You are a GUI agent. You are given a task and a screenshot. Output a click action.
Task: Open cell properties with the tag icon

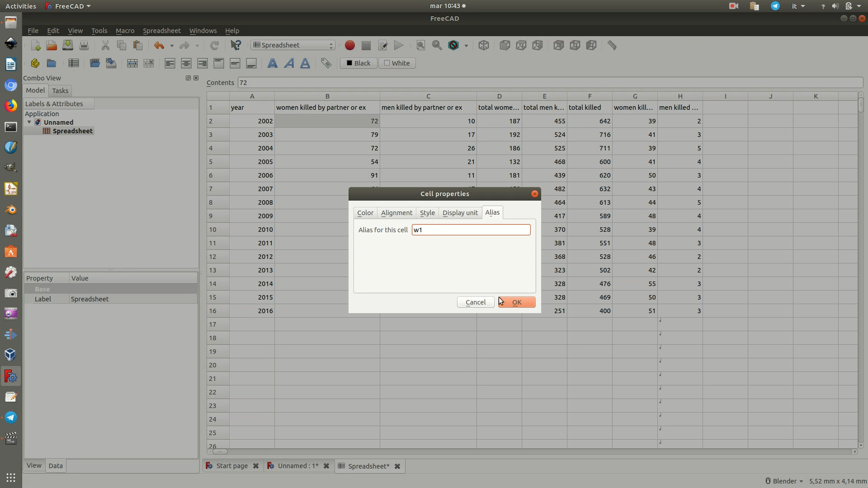coord(326,63)
